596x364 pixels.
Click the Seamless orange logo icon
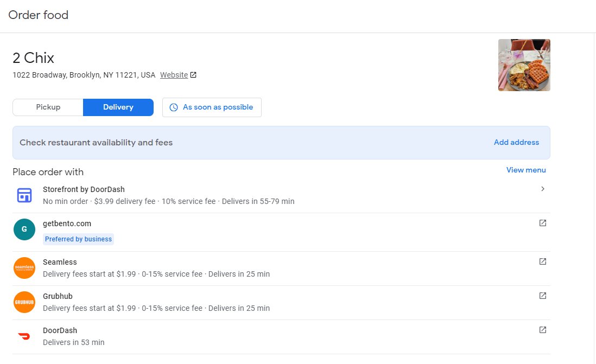[x=24, y=268]
